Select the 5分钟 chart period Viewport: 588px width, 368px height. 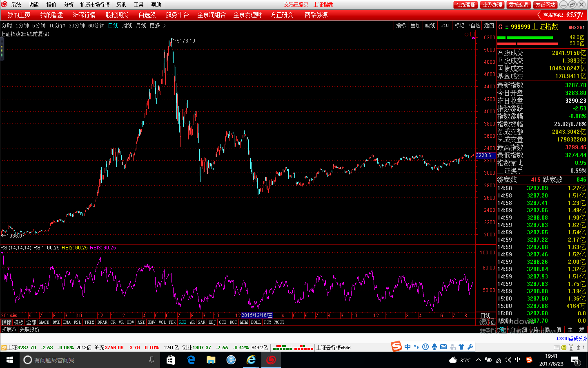coord(39,25)
